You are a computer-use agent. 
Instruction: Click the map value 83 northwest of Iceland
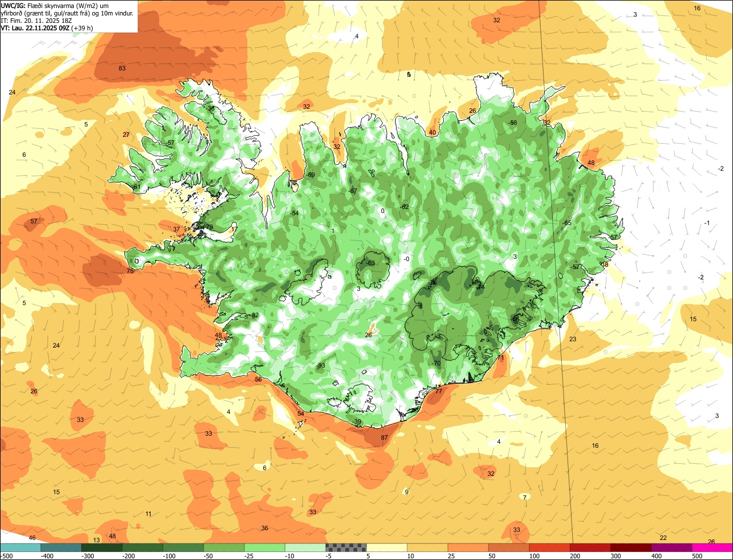point(122,68)
